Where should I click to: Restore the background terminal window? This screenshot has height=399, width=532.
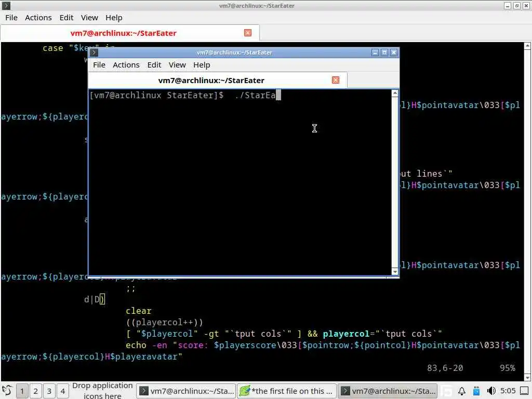517,6
